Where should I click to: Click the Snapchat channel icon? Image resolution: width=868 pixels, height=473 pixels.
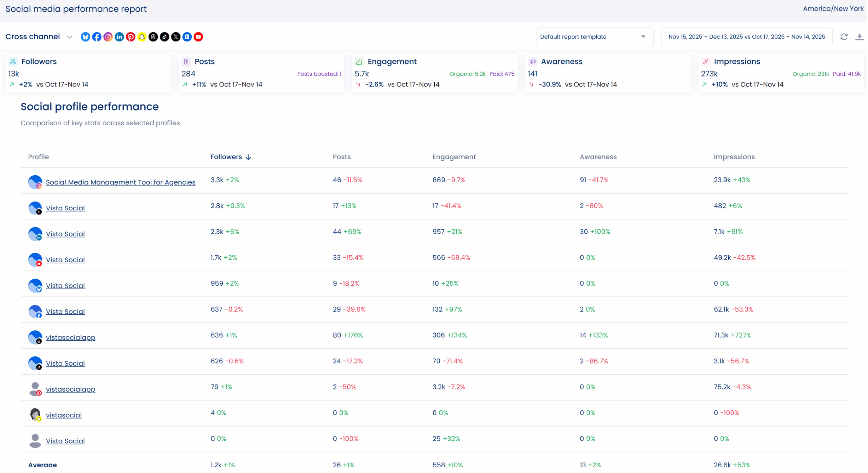coord(142,37)
